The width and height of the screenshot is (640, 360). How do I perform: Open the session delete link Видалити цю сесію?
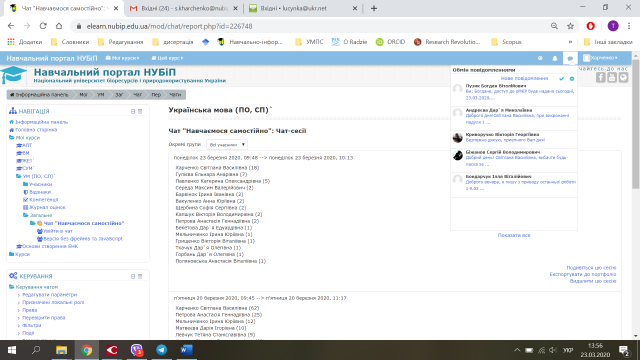click(593, 281)
